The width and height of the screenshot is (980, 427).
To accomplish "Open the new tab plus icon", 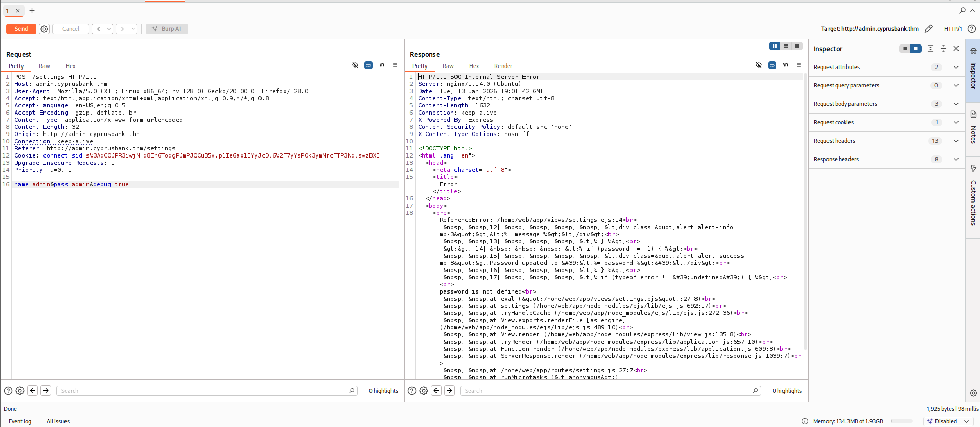I will pos(32,10).
